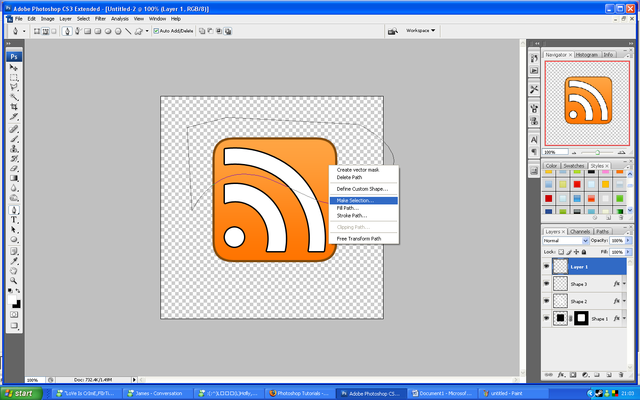Select the Pen tool in the toolbox
The height and width of the screenshot is (400, 640).
(x=14, y=210)
